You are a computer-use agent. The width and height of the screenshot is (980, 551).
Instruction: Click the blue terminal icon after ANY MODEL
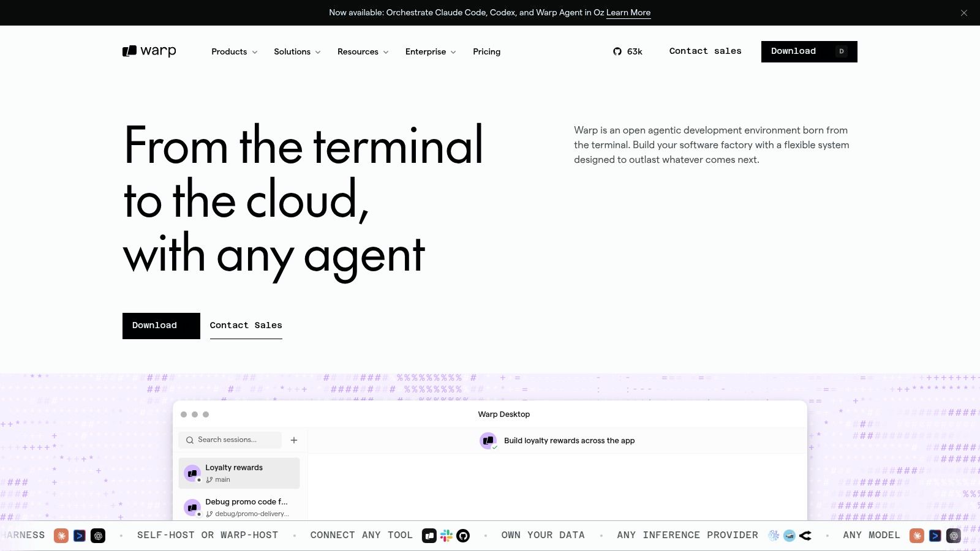(x=935, y=536)
